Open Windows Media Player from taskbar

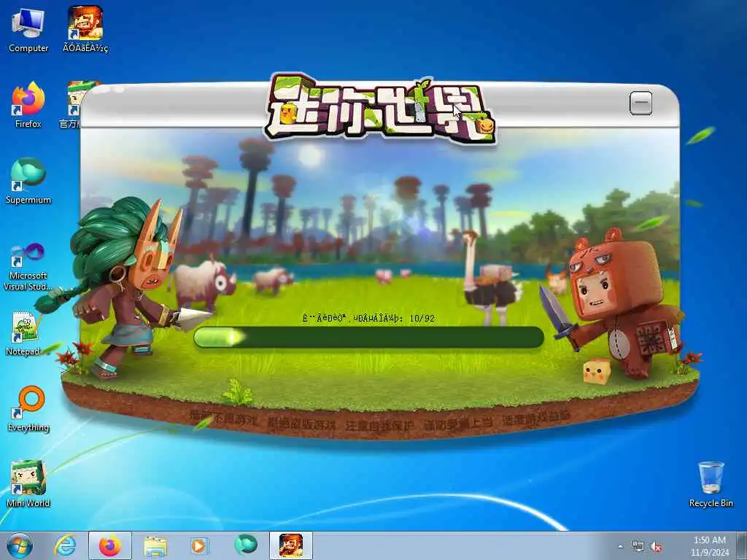198,545
